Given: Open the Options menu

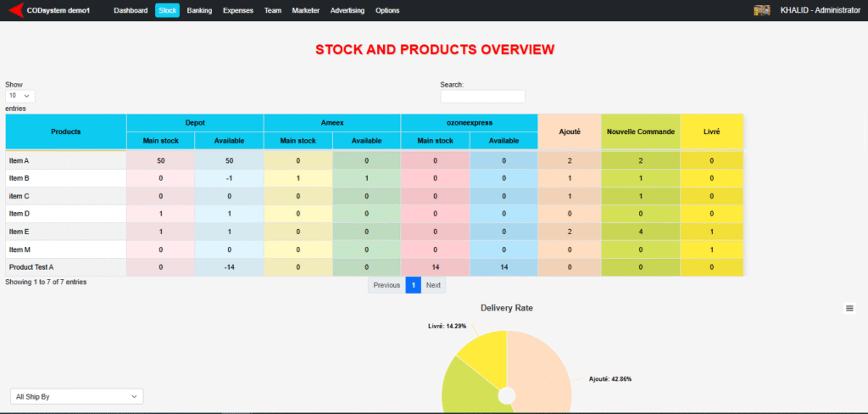Looking at the screenshot, I should coord(387,10).
